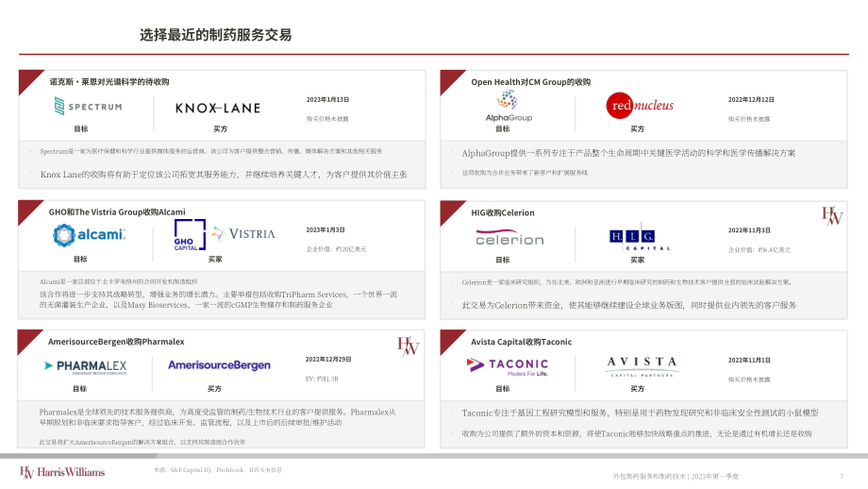Click the red nucleus logo
This screenshot has height=489, width=868.
[640, 105]
